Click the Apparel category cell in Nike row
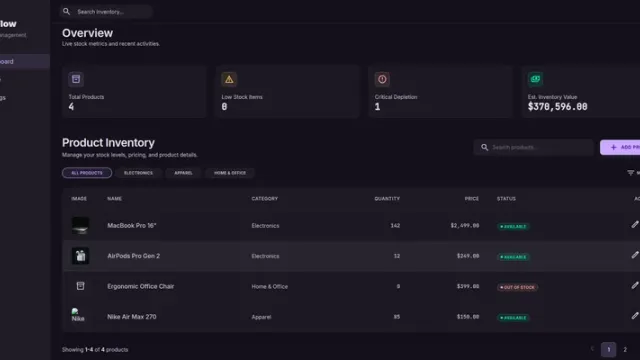The image size is (640, 360). [x=261, y=317]
